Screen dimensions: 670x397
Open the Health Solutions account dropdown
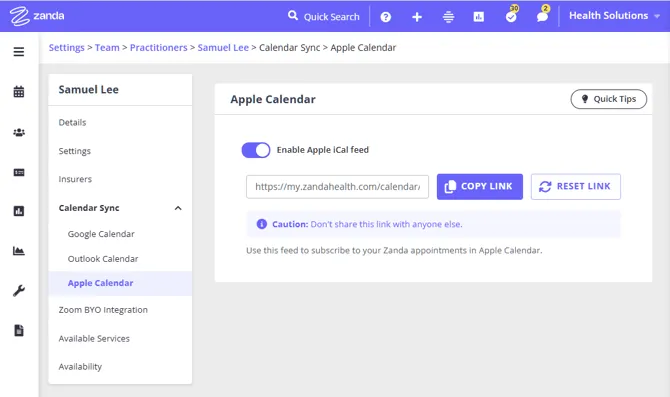pos(614,16)
